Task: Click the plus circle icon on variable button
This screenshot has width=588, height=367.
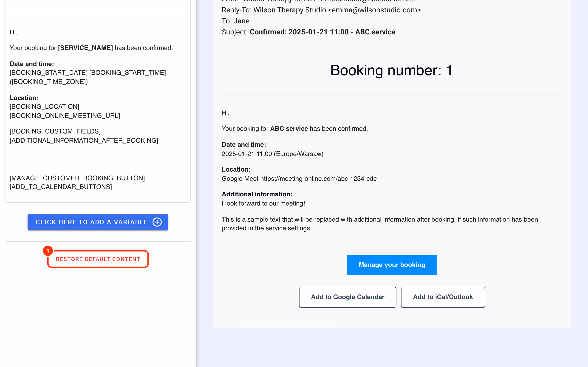Action: click(x=157, y=222)
